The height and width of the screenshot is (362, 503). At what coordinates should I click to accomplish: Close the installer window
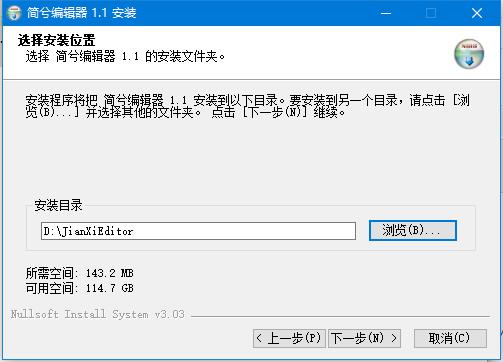(477, 13)
